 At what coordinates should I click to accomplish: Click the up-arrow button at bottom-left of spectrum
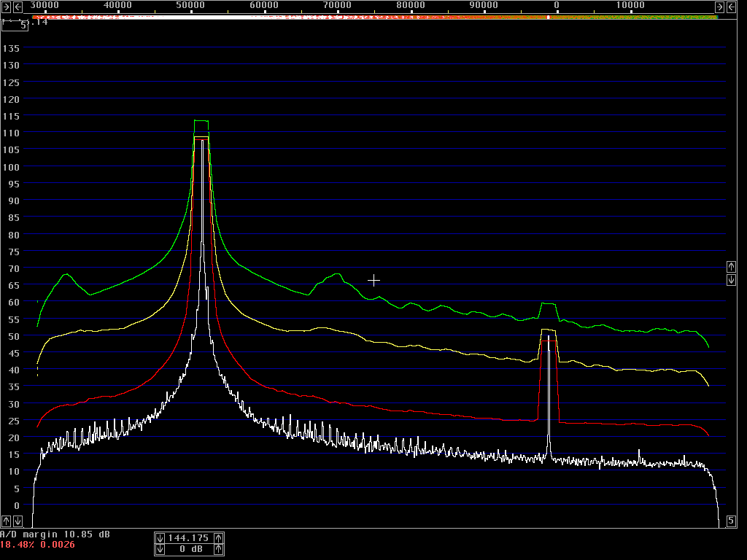(x=6, y=521)
